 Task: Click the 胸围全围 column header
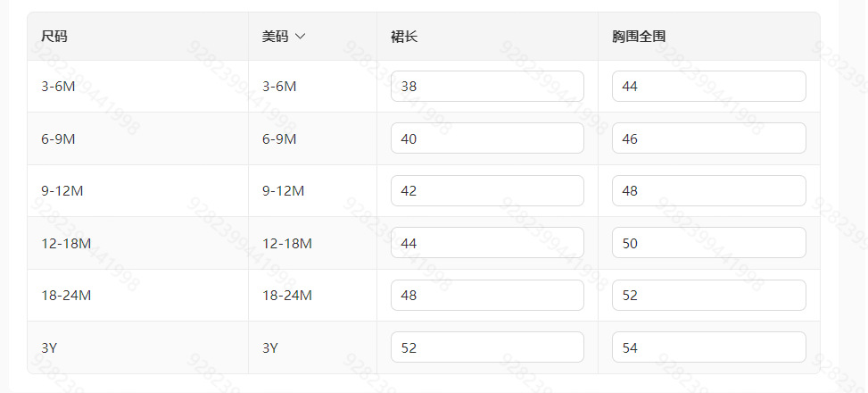click(639, 37)
